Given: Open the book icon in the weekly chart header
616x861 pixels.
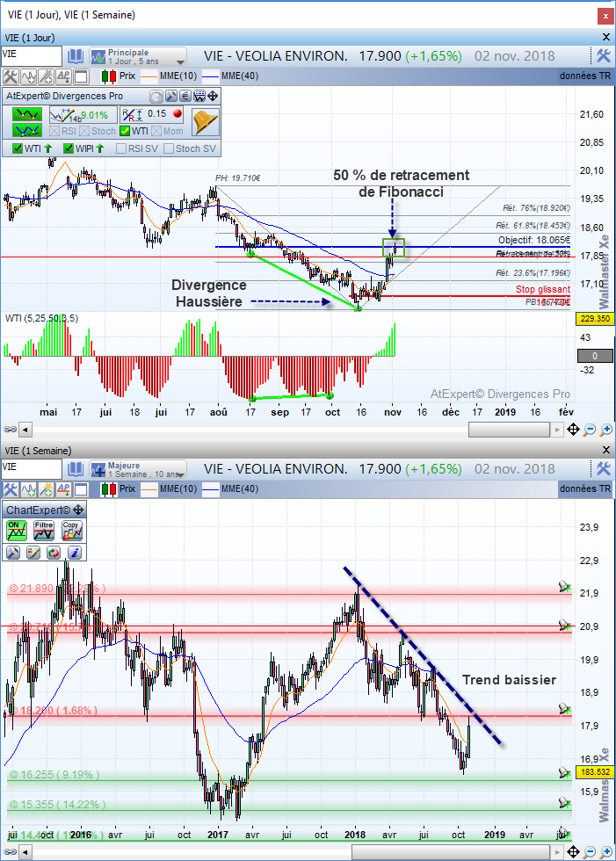Looking at the screenshot, I should [x=76, y=469].
